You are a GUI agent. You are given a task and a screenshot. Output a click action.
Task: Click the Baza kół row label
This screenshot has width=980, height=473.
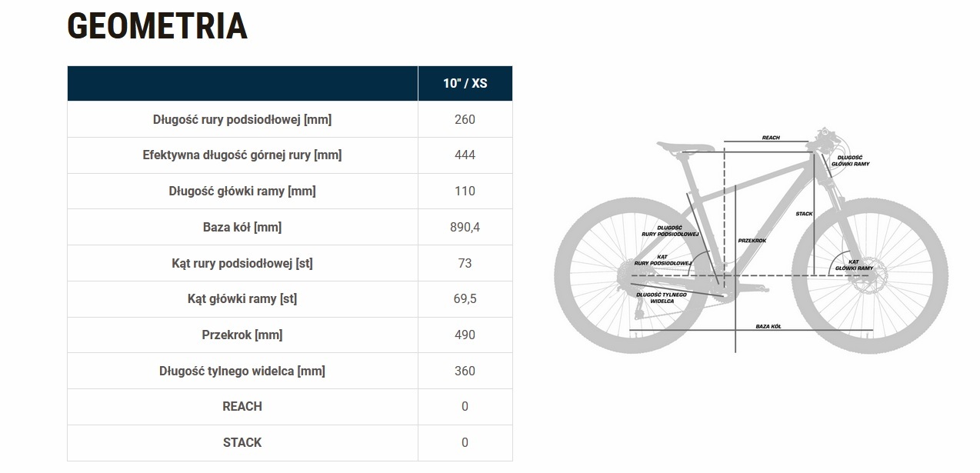pyautogui.click(x=242, y=227)
